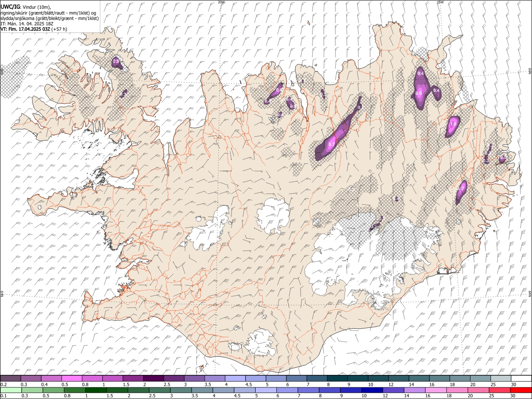532x399 pixels.
Task: Pick the upper legend swatch starting at 14
Action: pos(419,379)
